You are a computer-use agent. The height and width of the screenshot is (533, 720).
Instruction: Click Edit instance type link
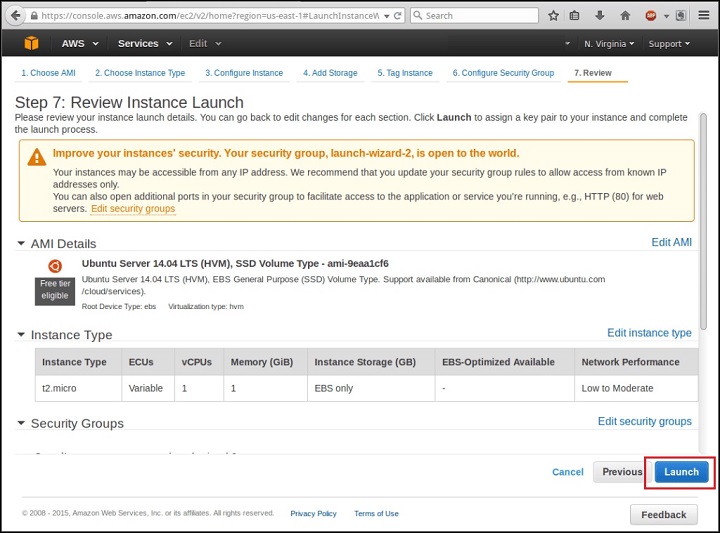[649, 333]
